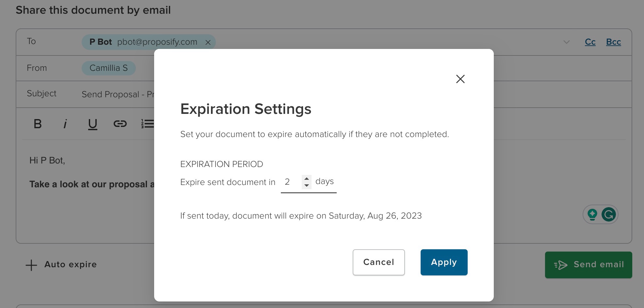The height and width of the screenshot is (308, 644).
Task: Click the Send email button
Action: click(588, 265)
